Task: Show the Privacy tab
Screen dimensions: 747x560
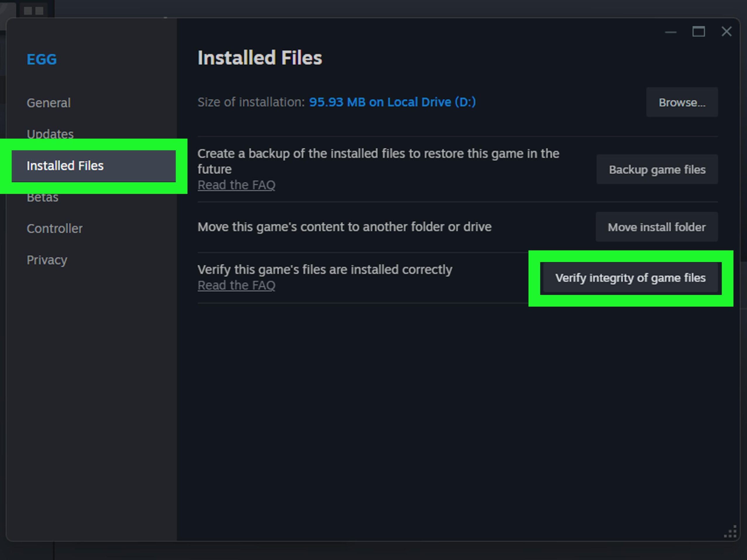Action: click(x=47, y=260)
